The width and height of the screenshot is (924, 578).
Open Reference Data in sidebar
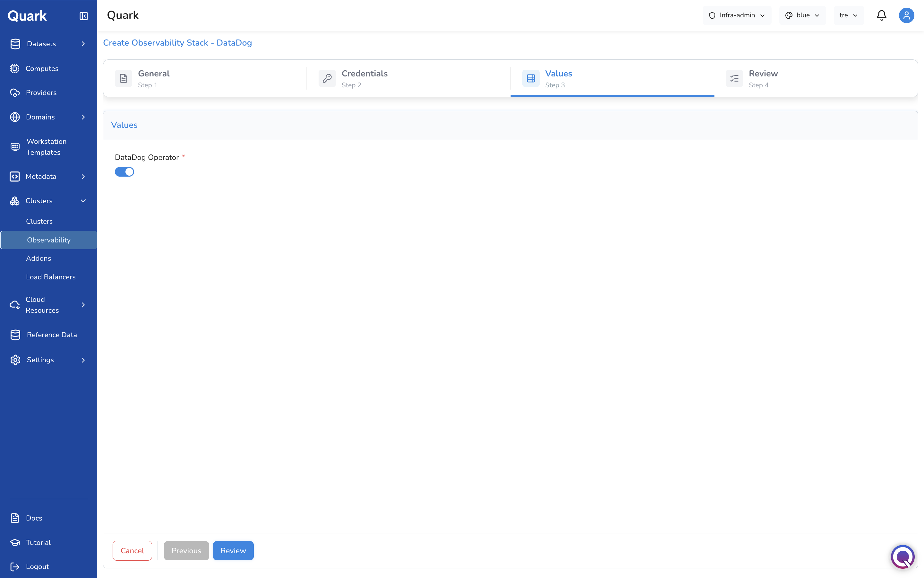click(x=52, y=335)
